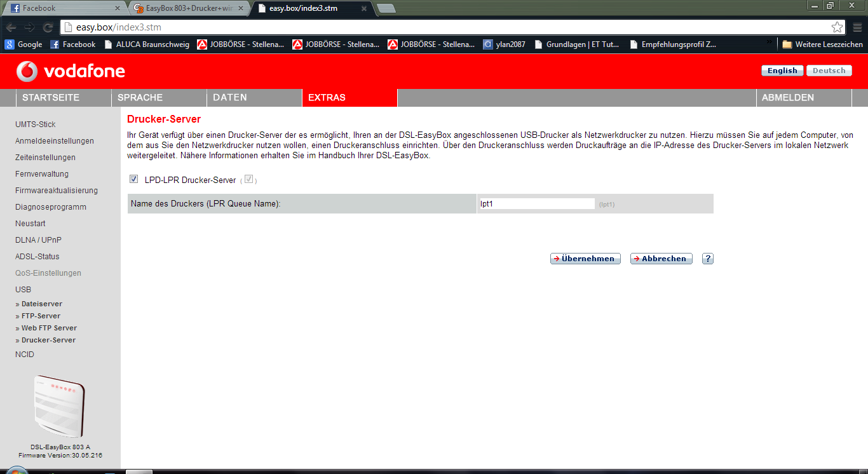
Task: Switch language to Deutsch
Action: coord(829,71)
